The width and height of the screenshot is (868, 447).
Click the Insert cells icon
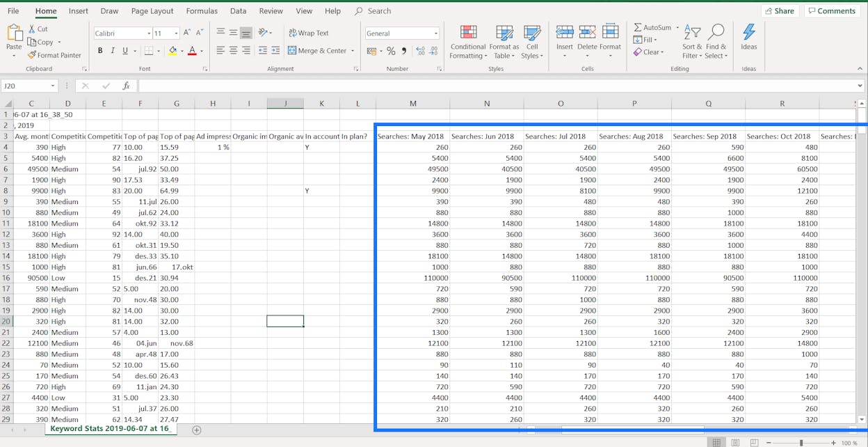coord(565,32)
